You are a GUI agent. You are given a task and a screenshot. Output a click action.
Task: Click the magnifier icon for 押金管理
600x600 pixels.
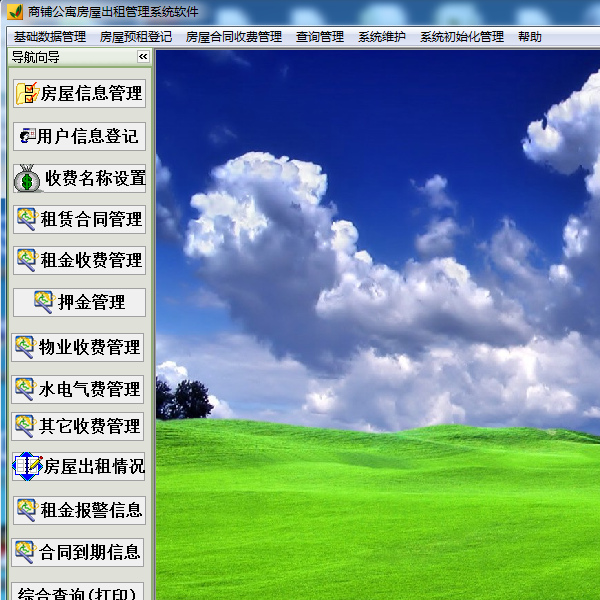coord(44,302)
